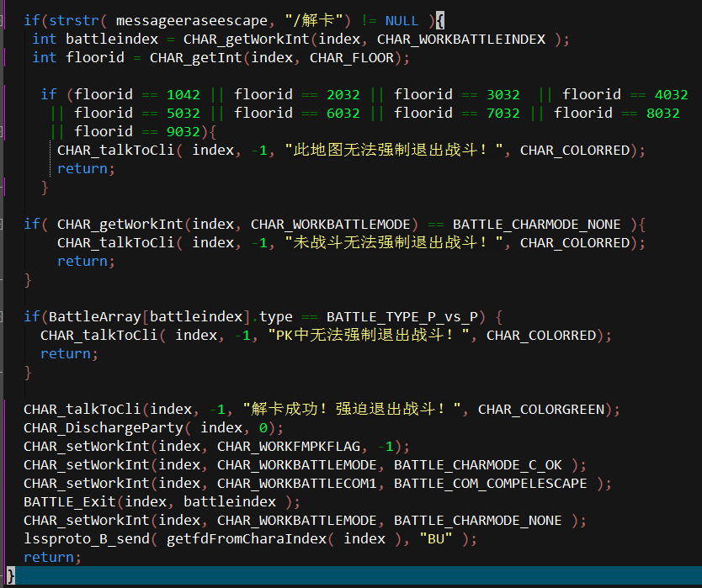Click the CHAR_DischargeParty function call
Image resolution: width=702 pixels, height=588 pixels.
point(104,428)
